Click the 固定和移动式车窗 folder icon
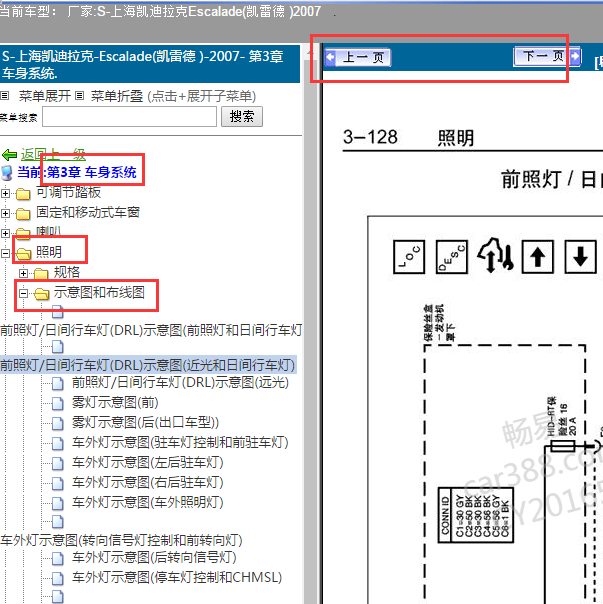This screenshot has width=603, height=604. click(x=23, y=213)
